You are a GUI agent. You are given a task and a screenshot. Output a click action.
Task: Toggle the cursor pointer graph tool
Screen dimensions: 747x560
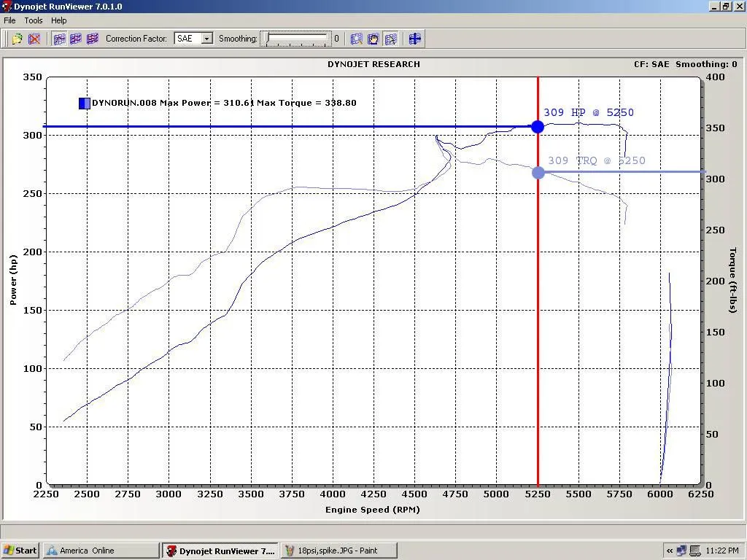[x=390, y=39]
